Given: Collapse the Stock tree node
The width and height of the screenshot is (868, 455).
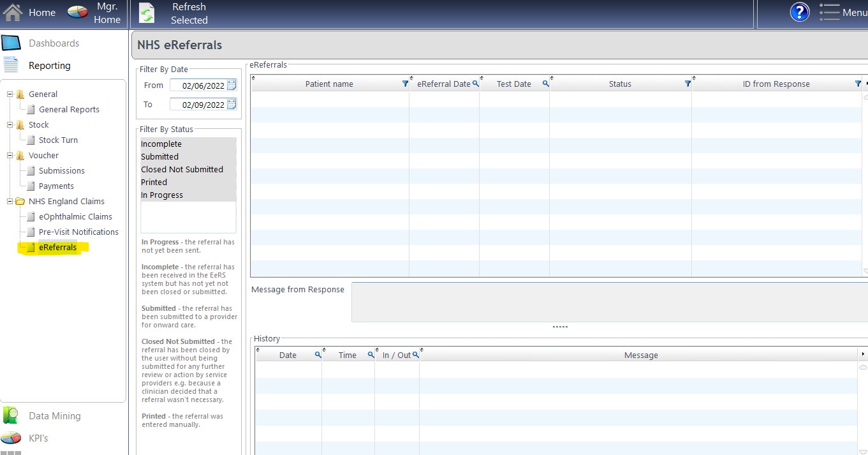Looking at the screenshot, I should click(10, 124).
